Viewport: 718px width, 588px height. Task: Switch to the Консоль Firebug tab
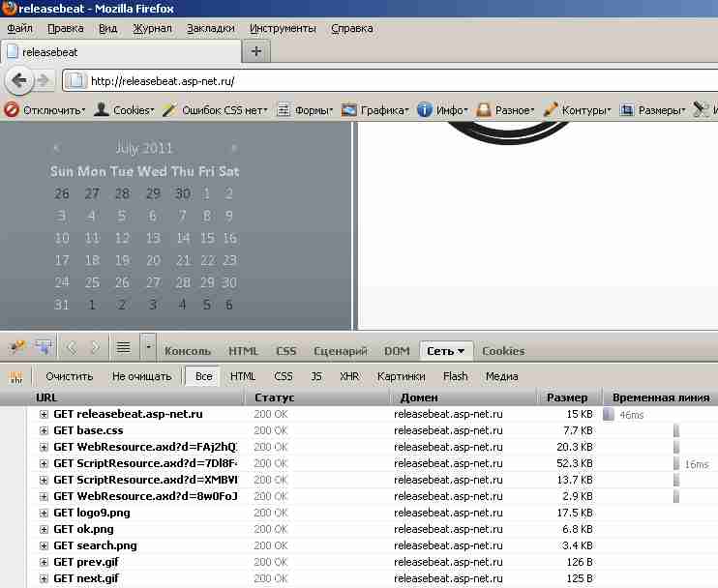pos(188,351)
